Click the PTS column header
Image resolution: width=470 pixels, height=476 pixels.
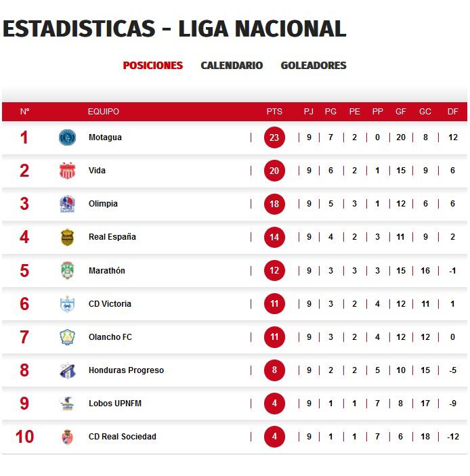(274, 112)
